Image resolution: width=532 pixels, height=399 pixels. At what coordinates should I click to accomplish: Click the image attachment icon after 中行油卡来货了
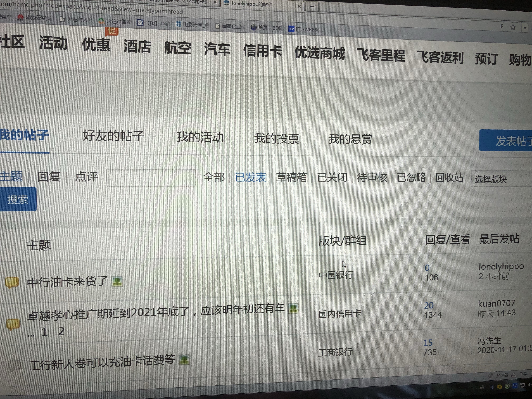[117, 281]
